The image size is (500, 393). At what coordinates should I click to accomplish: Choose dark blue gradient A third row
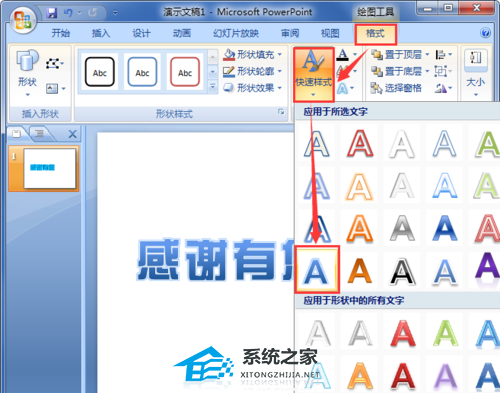click(x=445, y=228)
